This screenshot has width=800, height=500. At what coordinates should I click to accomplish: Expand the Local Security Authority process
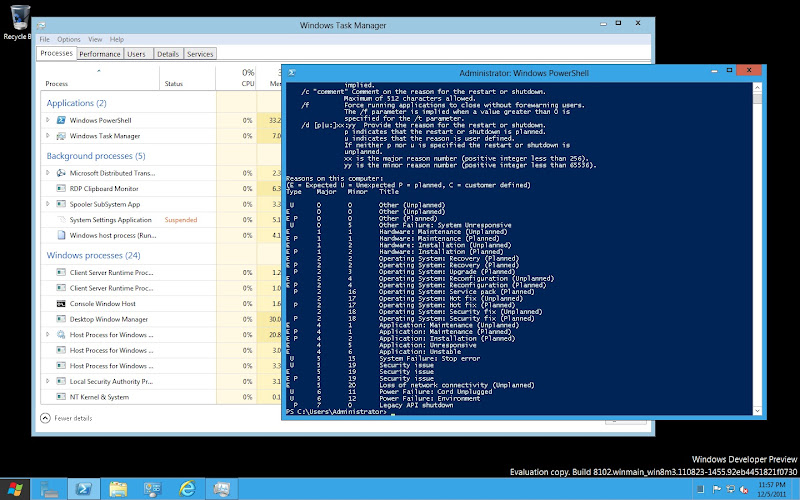coord(47,381)
